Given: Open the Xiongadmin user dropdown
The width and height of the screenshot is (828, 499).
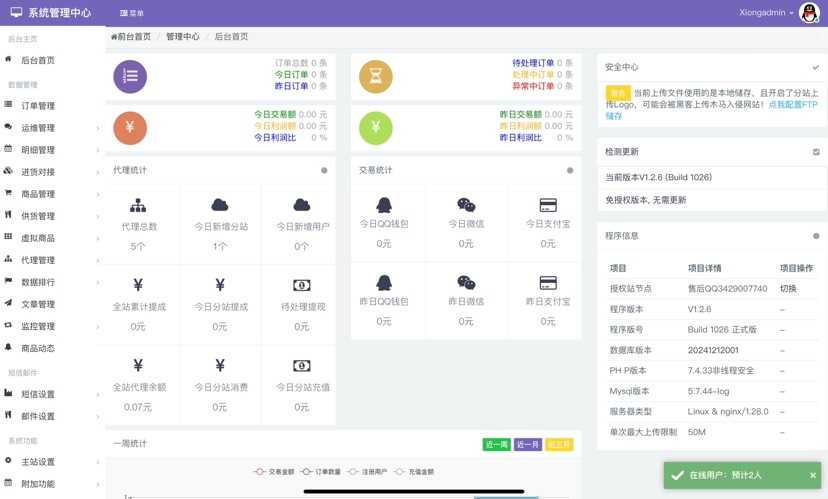Looking at the screenshot, I should (767, 13).
